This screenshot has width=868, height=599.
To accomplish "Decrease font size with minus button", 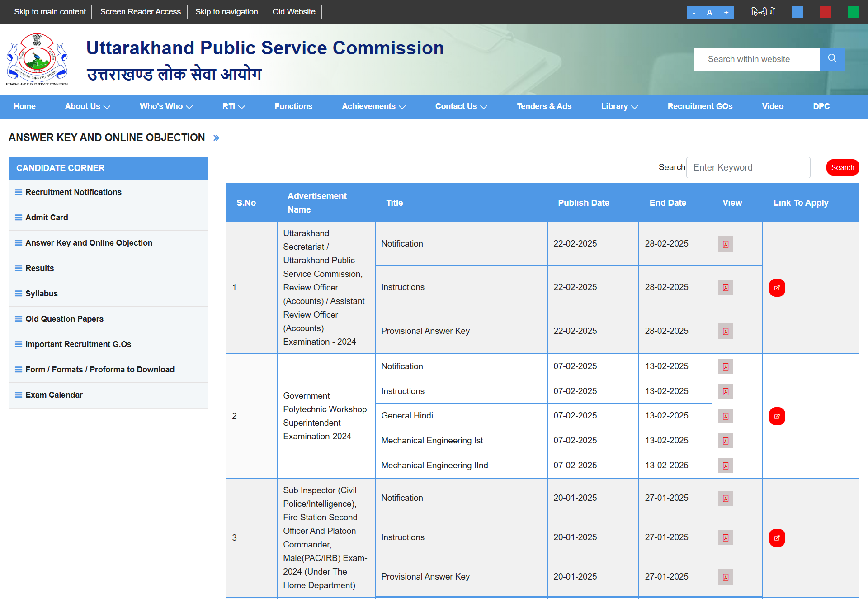I will (x=693, y=13).
